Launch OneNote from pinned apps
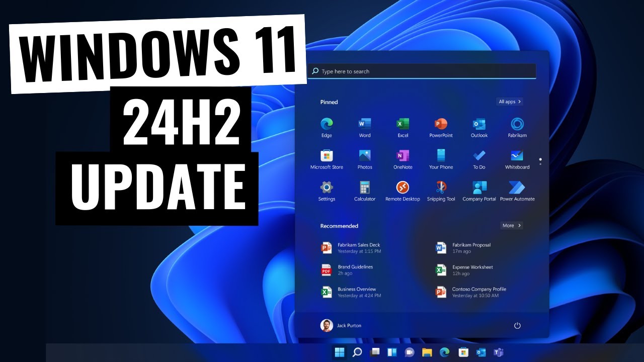The width and height of the screenshot is (644, 362). 403,159
